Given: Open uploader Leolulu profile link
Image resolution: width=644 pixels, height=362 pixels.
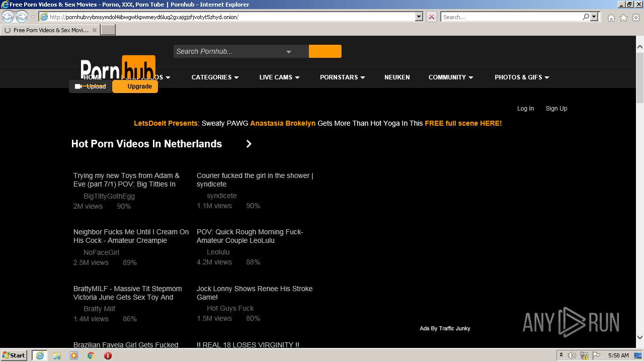Looking at the screenshot, I should click(x=218, y=252).
